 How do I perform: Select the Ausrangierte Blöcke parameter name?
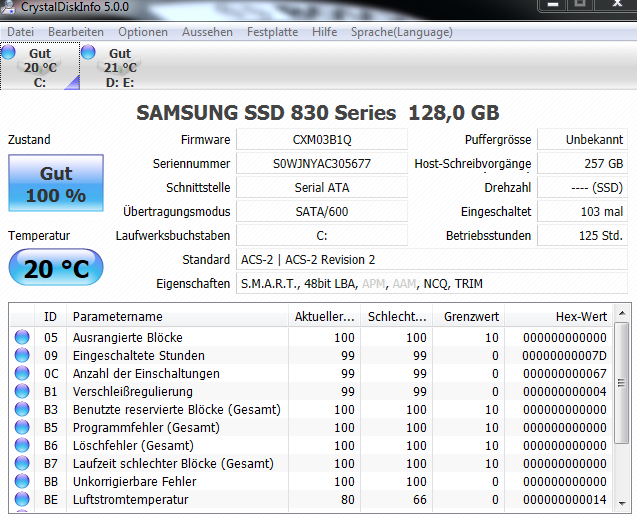click(128, 337)
